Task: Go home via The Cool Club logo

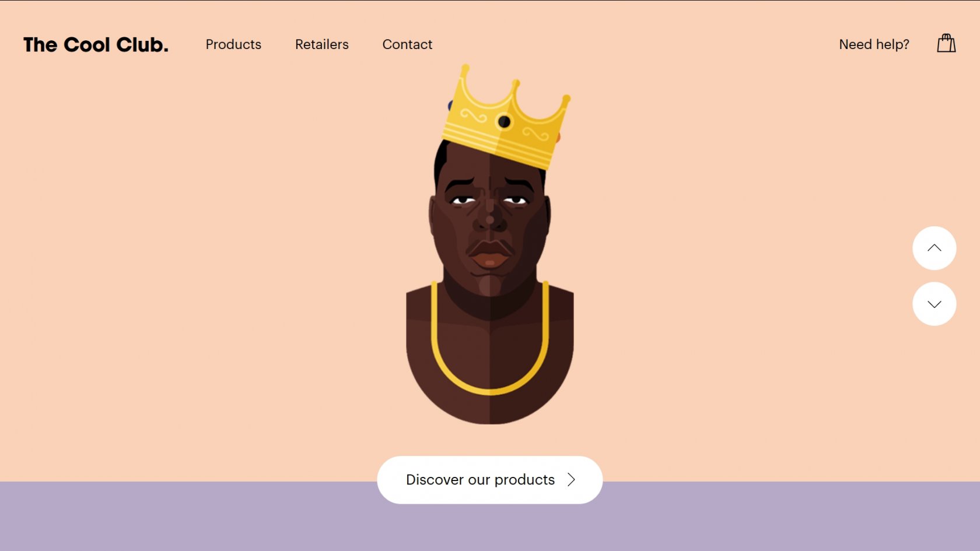Action: (96, 44)
